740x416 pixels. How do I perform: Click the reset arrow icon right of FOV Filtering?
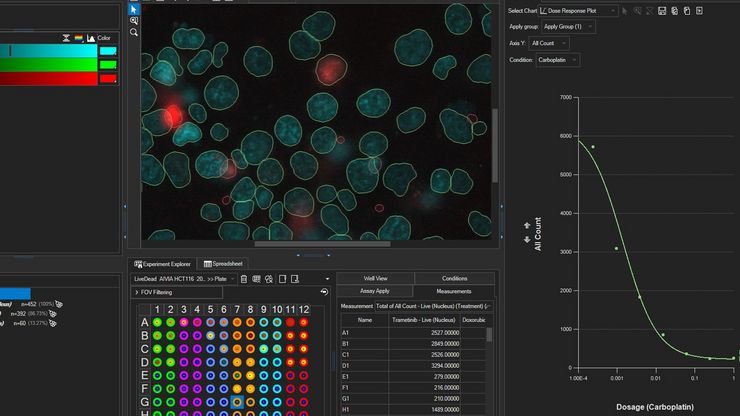click(324, 292)
